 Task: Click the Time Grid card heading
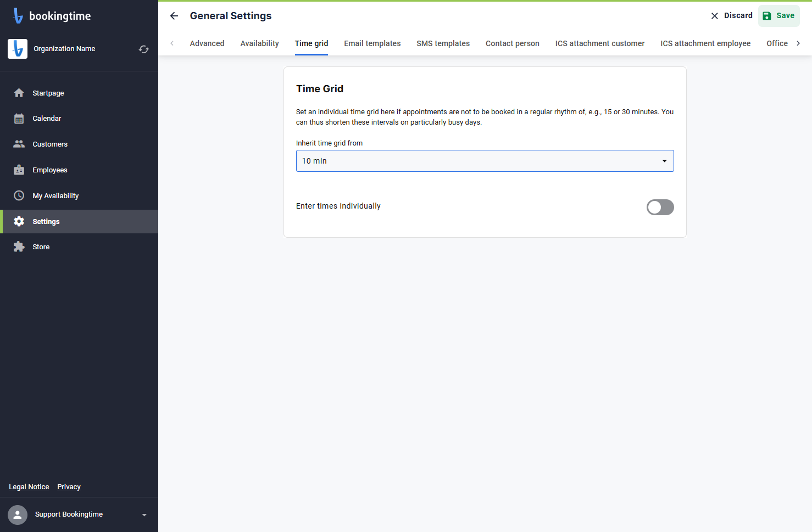(320, 89)
